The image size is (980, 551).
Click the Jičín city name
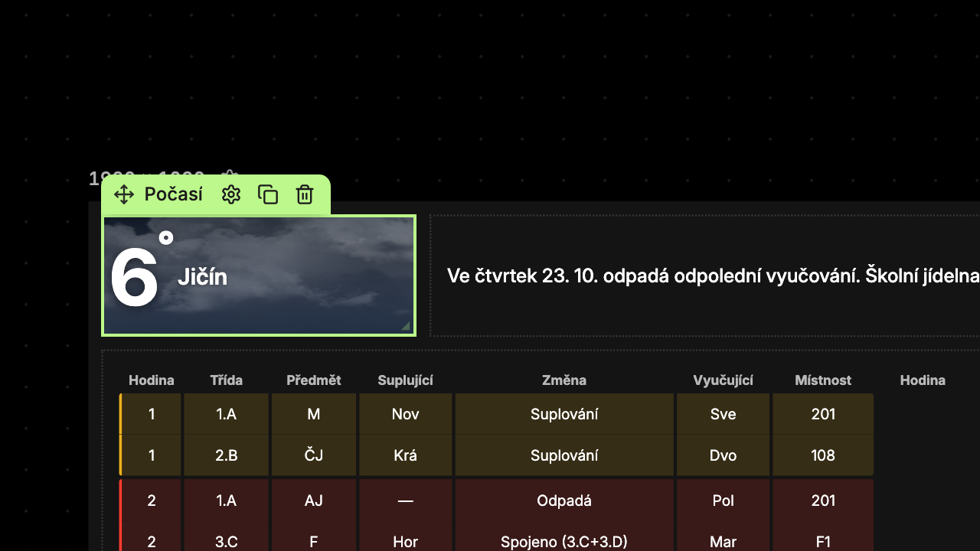pyautogui.click(x=202, y=276)
